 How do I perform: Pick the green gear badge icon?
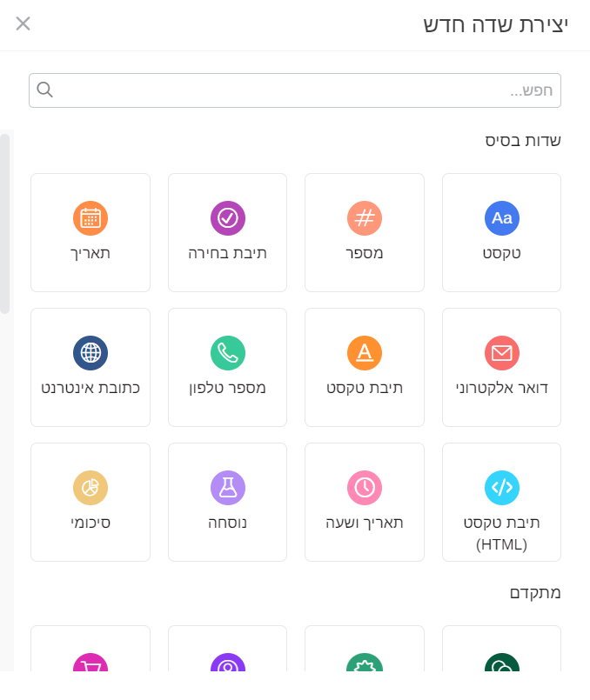point(365,663)
